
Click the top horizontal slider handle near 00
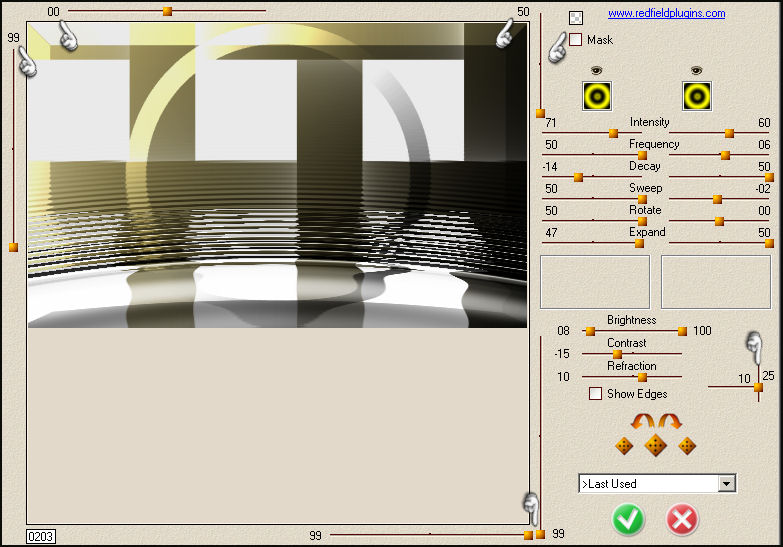tap(168, 11)
